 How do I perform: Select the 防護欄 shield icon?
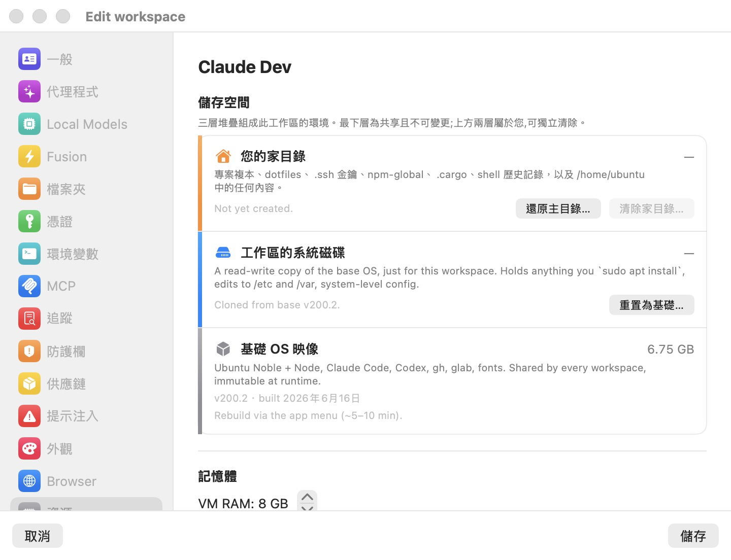29,351
